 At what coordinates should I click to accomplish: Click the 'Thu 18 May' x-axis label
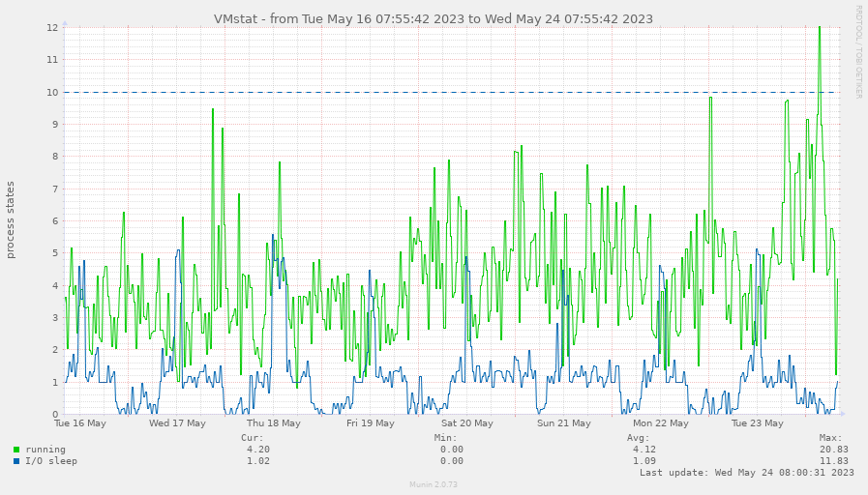[274, 423]
